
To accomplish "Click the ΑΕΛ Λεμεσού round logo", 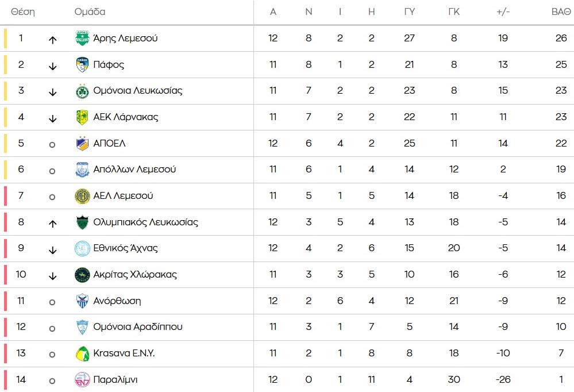I will point(83,196).
